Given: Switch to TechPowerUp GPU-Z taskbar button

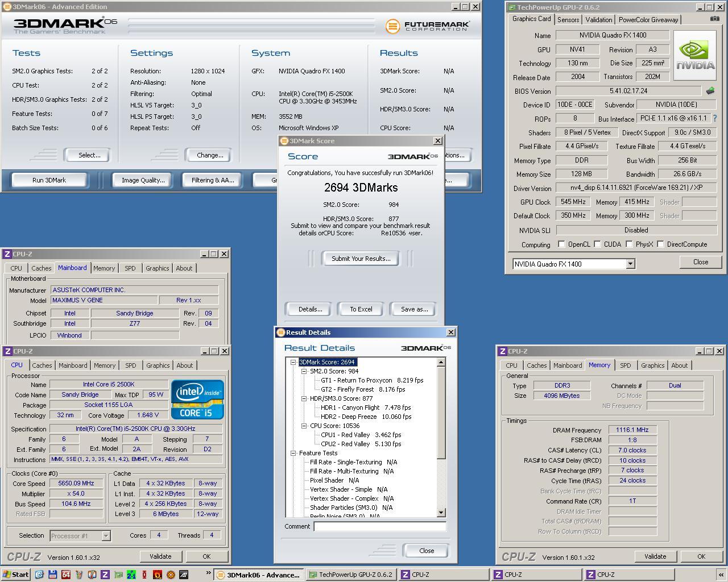Looking at the screenshot, I should (351, 575).
